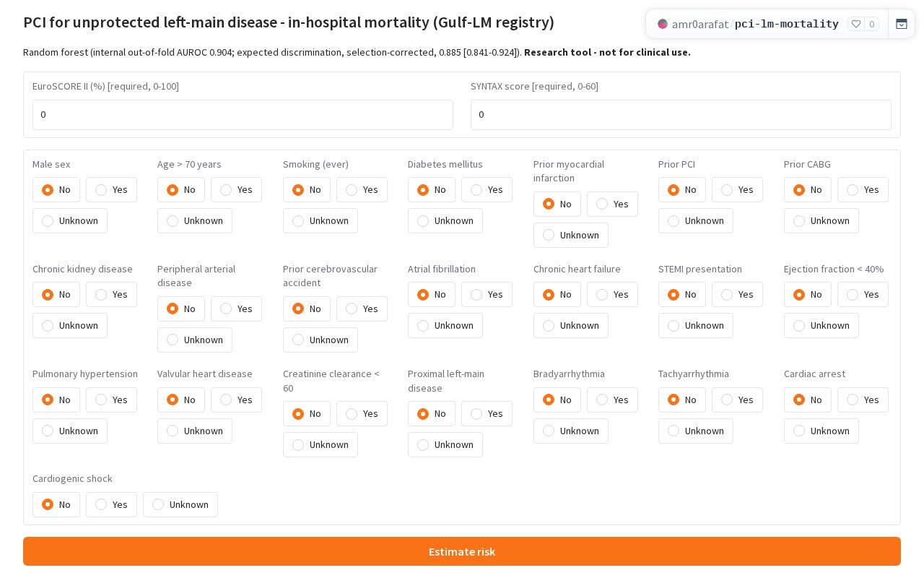
Task: Select Unknown for Cardiogenic shock
Action: [x=180, y=504]
